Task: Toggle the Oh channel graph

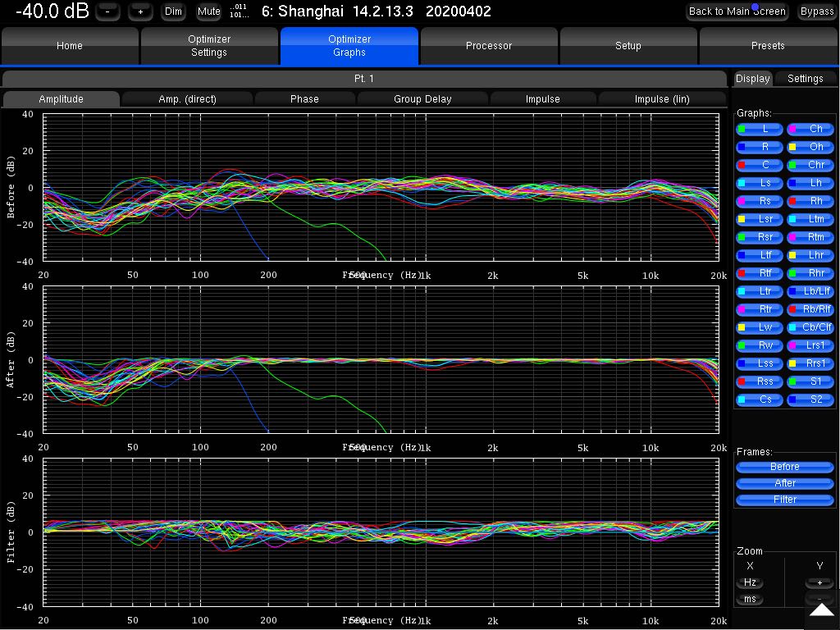Action: click(x=810, y=147)
